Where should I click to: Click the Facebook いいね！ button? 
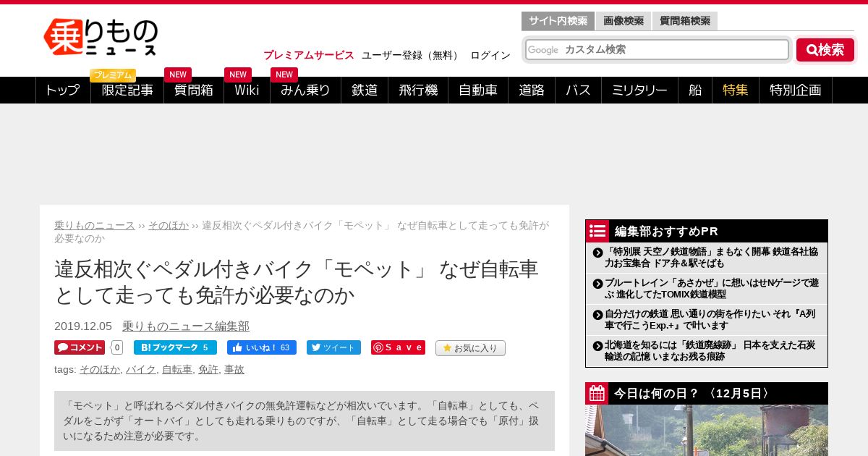coord(262,347)
